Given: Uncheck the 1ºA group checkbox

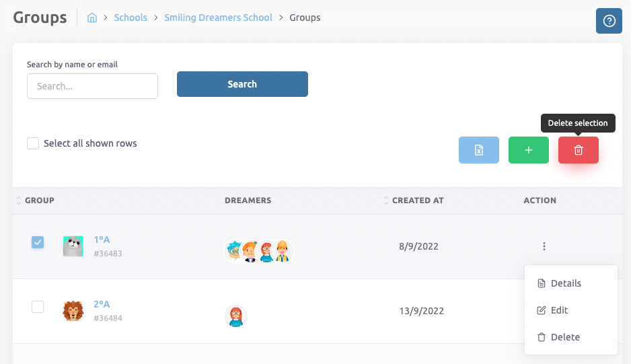Looking at the screenshot, I should pos(38,242).
